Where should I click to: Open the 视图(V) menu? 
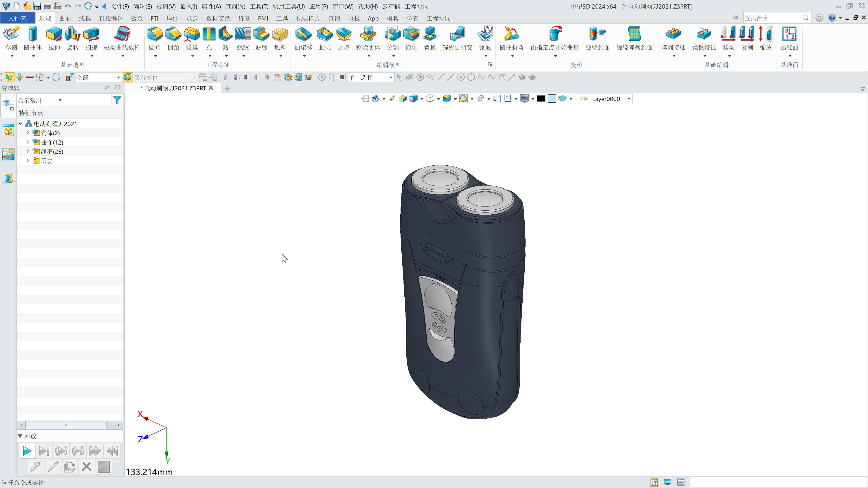[x=166, y=6]
